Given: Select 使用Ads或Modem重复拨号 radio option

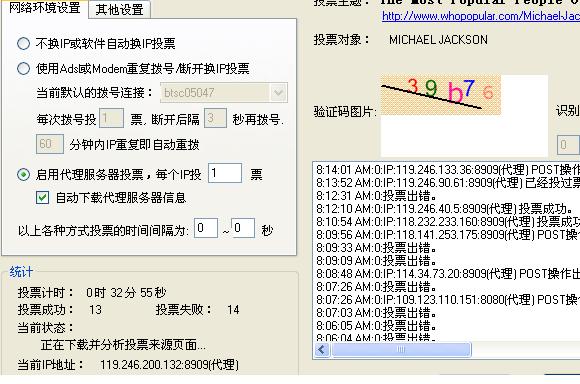Looking at the screenshot, I should click(23, 68).
